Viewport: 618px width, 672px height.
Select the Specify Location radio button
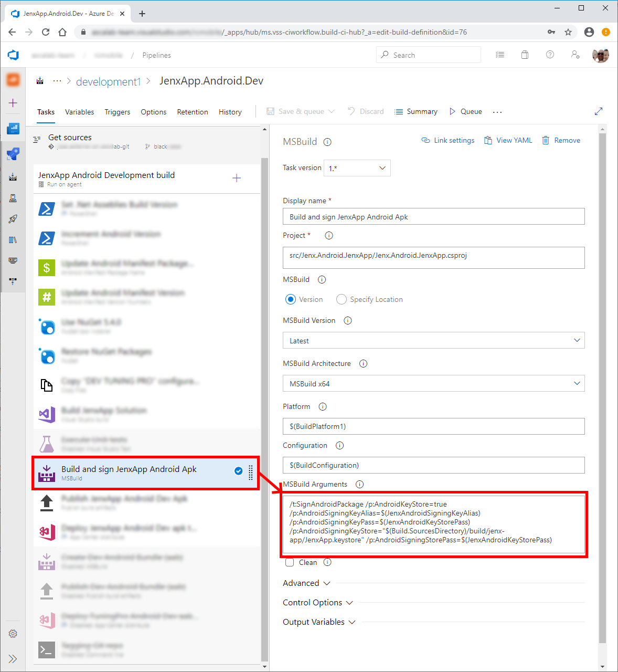coord(342,299)
